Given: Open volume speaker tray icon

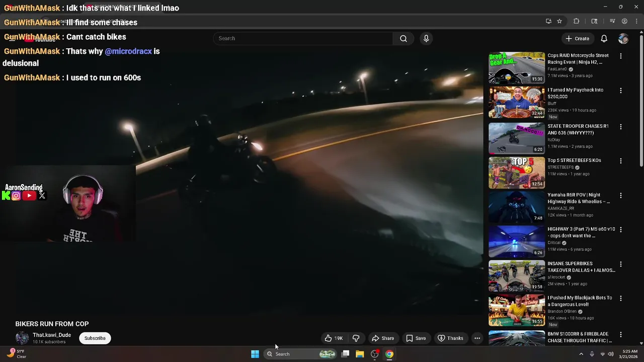Looking at the screenshot, I should [x=611, y=354].
